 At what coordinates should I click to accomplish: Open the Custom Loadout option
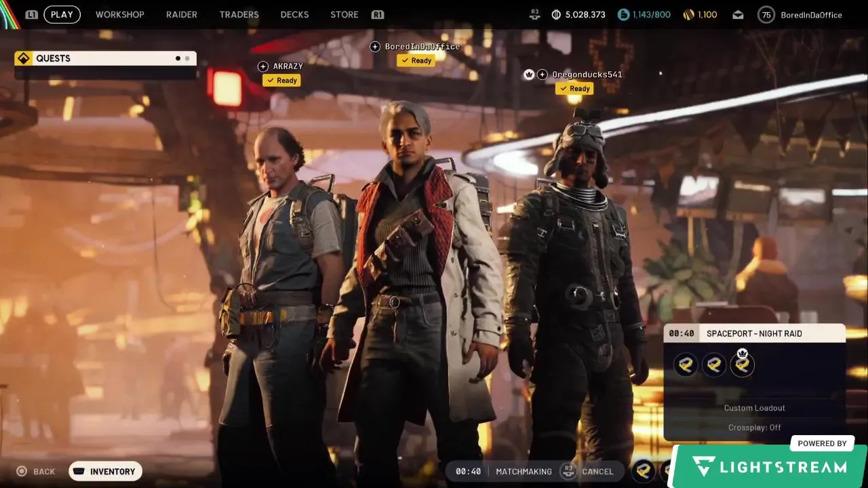[755, 408]
